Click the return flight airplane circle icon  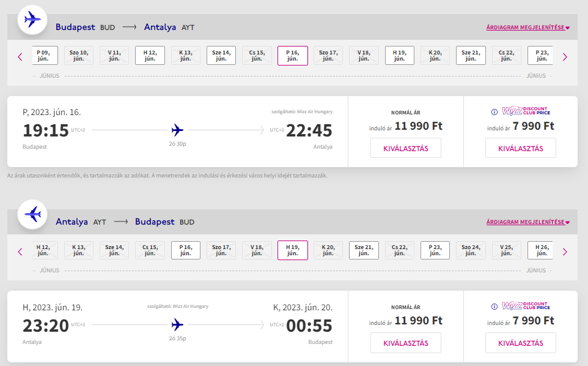32,214
